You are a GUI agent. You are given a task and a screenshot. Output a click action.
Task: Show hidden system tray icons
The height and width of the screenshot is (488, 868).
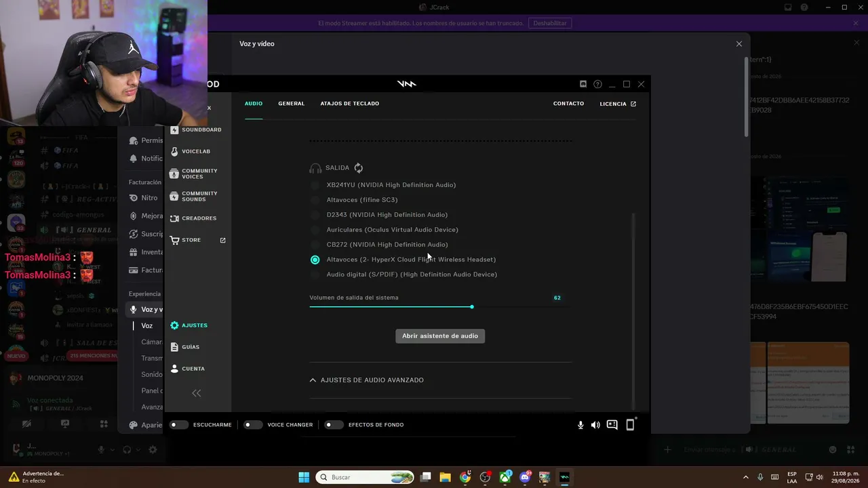(746, 477)
